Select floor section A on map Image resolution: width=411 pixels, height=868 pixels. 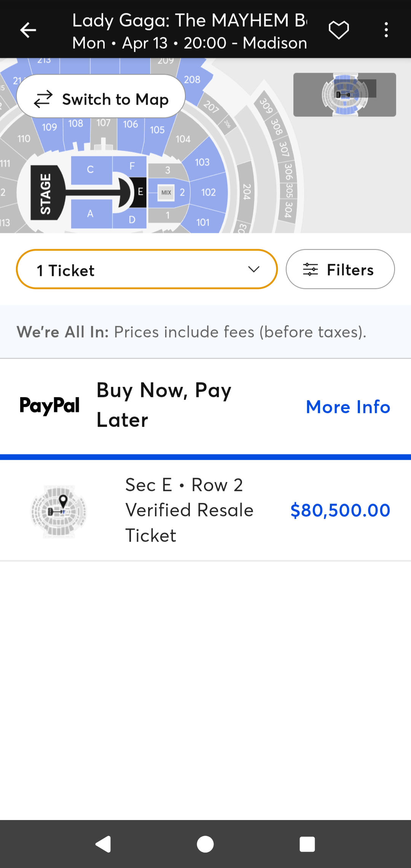91,214
